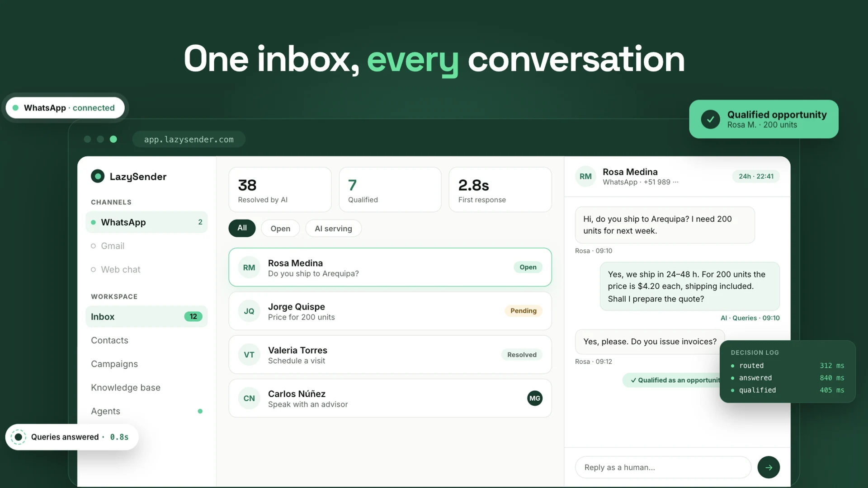The height and width of the screenshot is (488, 868).
Task: Click the 'Do you issue invoices?' message
Action: coord(650,342)
